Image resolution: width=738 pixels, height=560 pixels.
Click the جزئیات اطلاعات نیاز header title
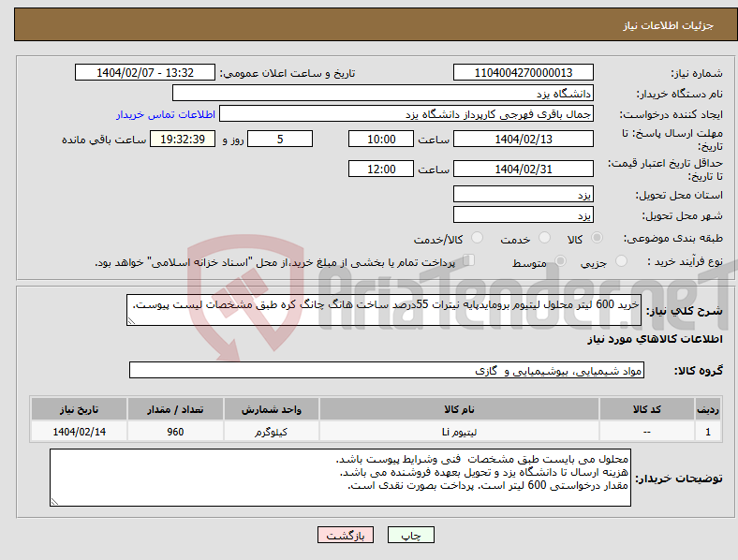669,25
